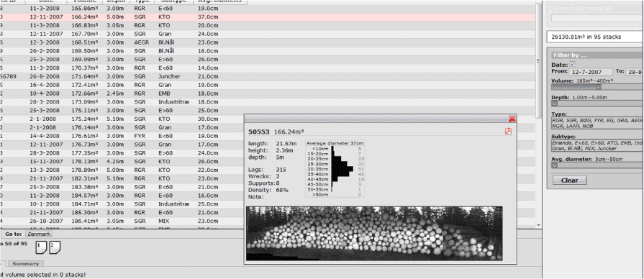Image resolution: width=644 pixels, height=279 pixels.
Task: Click the log stack photo thumbnail
Action: coord(374,233)
